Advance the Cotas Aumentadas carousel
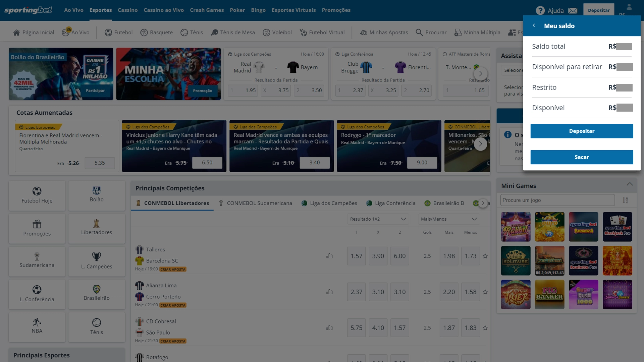Viewport: 644px width, 362px height. tap(480, 144)
